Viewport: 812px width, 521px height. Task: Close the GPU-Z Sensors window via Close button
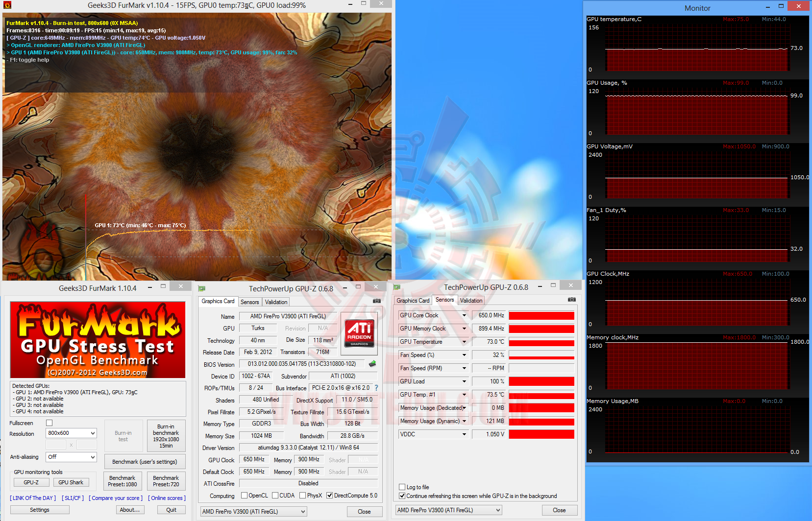pyautogui.click(x=559, y=510)
